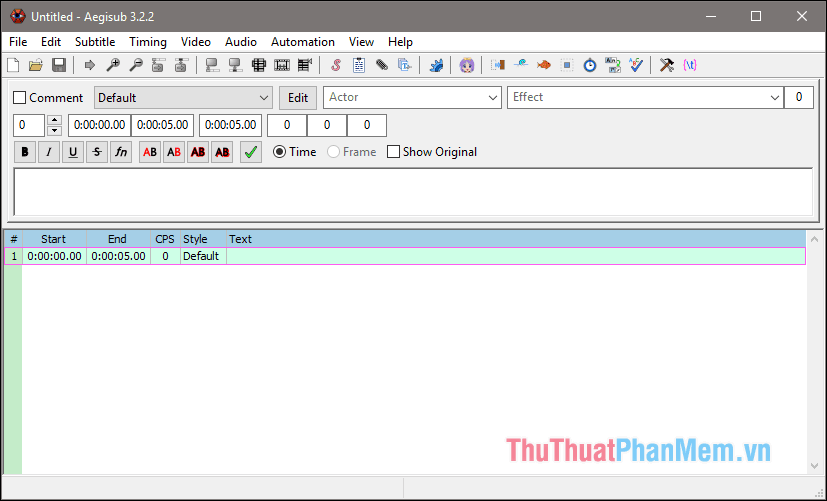Jump video to subtitle start

click(158, 65)
